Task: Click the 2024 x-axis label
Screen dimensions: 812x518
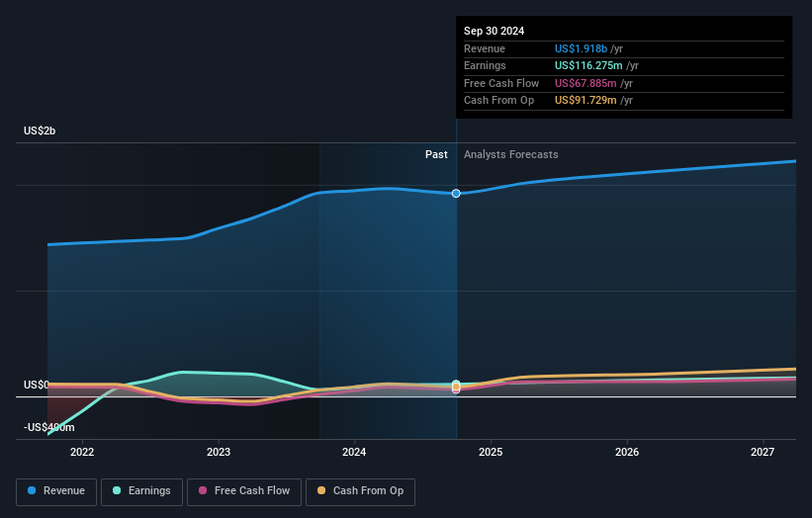Action: click(354, 453)
